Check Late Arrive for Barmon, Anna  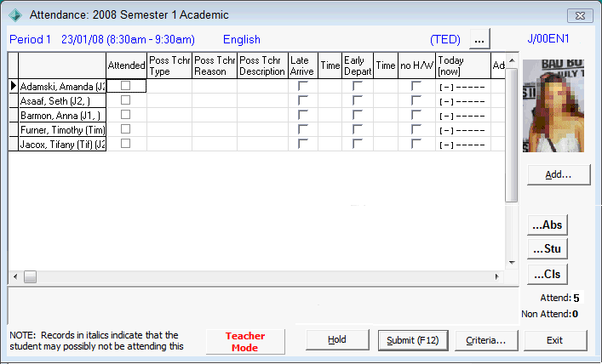coord(303,115)
